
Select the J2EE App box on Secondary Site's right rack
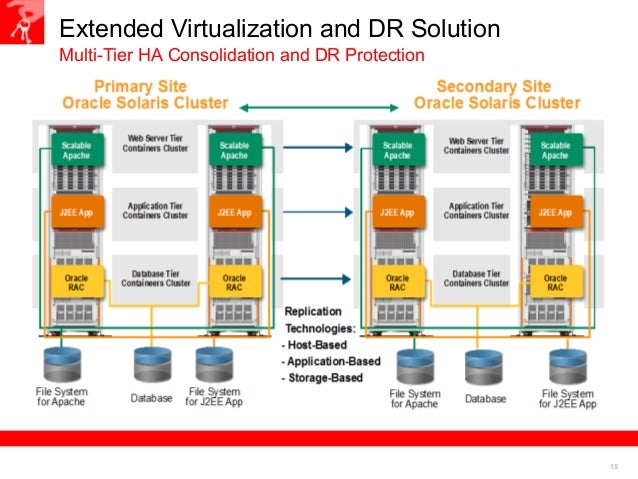(556, 212)
